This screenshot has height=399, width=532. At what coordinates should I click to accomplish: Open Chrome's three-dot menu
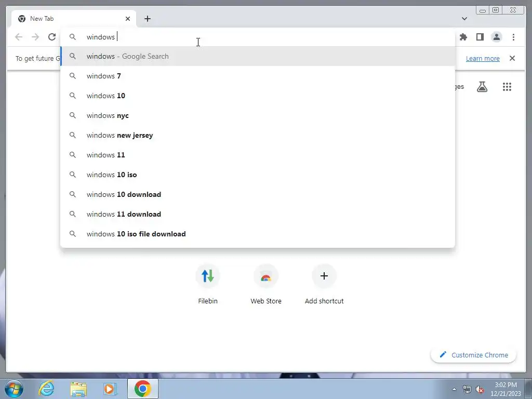pyautogui.click(x=513, y=37)
